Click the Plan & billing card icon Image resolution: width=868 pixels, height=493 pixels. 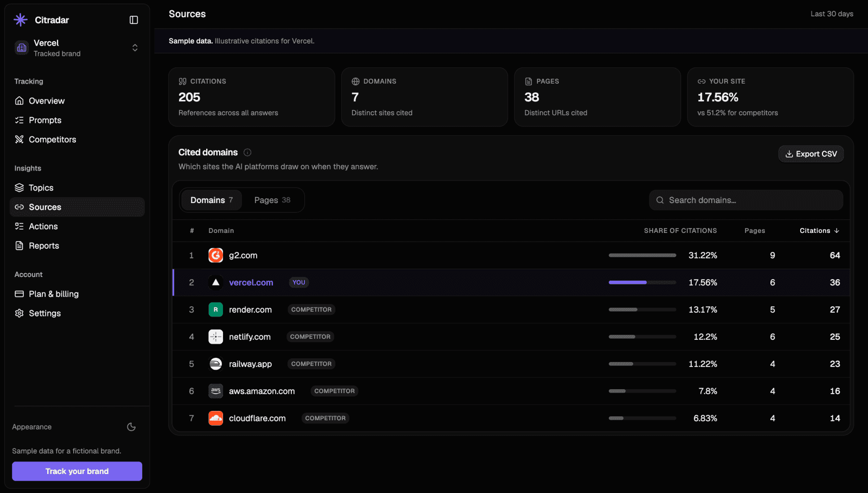(20, 294)
